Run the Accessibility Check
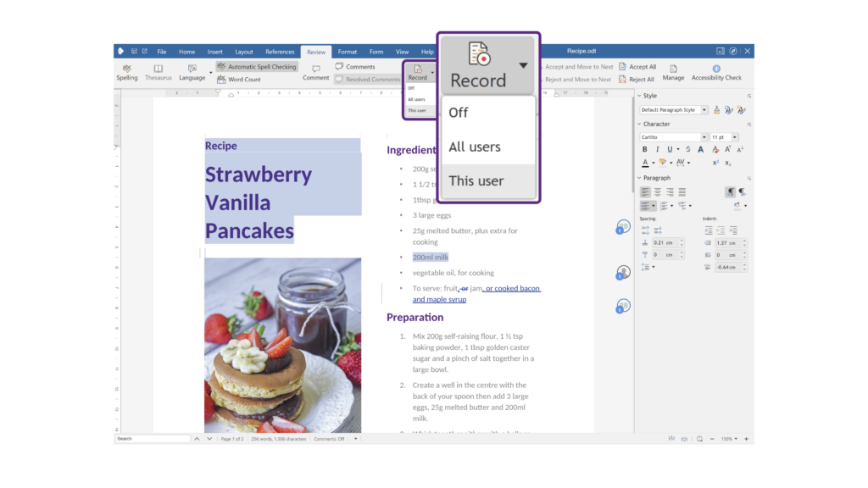868x488 pixels. coord(716,72)
